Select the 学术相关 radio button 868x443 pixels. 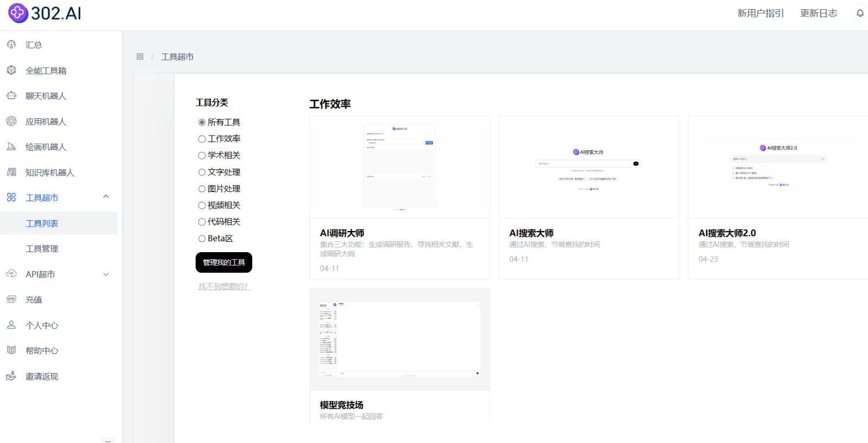202,156
